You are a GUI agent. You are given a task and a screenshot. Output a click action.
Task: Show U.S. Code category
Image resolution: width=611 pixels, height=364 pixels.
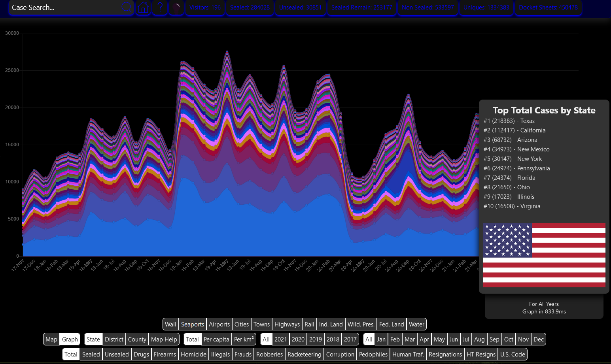tap(513, 354)
